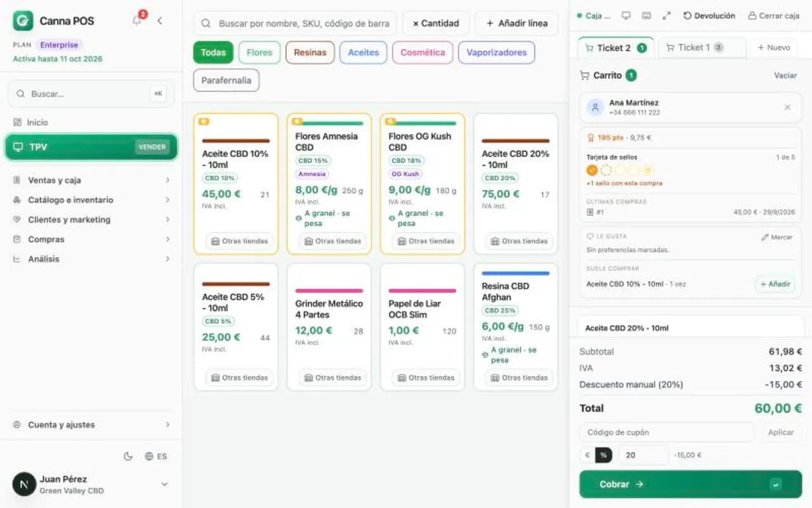
Task: Expand the Análisis section
Action: (x=91, y=259)
